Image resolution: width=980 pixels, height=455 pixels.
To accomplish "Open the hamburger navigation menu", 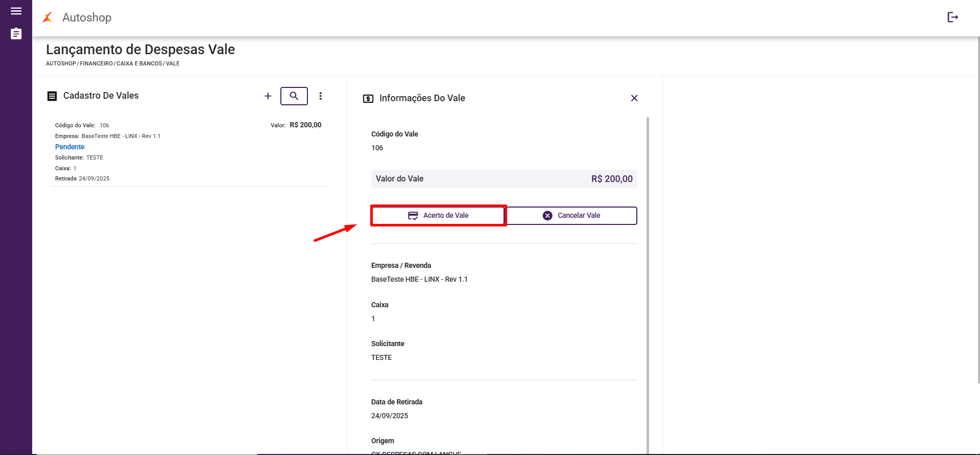I will pos(16,11).
